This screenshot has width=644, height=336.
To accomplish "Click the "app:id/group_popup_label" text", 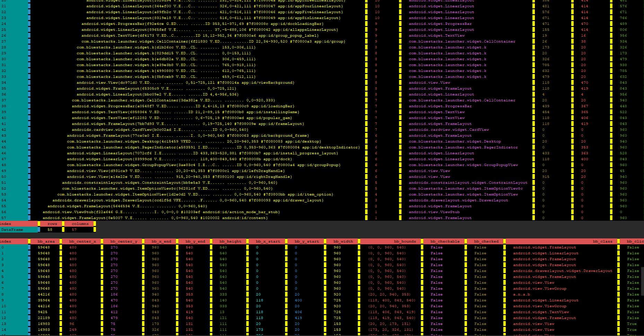I will coord(288,35).
